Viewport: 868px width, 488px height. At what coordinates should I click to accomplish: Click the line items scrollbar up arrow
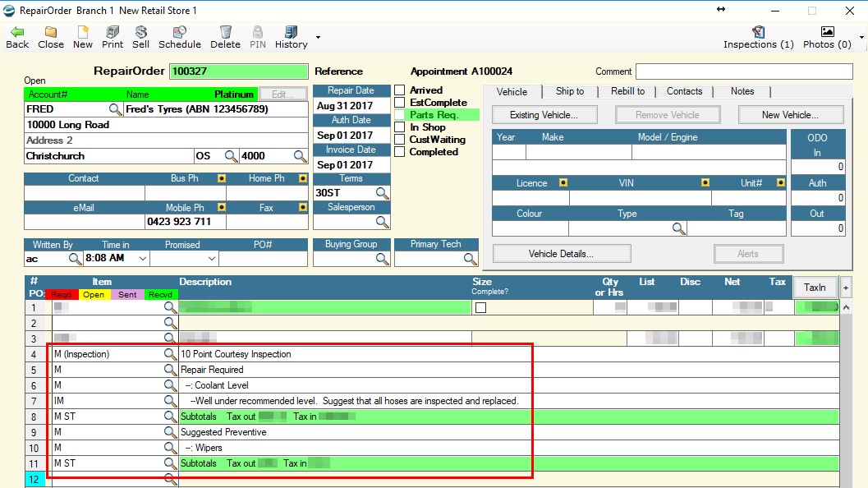coord(847,307)
